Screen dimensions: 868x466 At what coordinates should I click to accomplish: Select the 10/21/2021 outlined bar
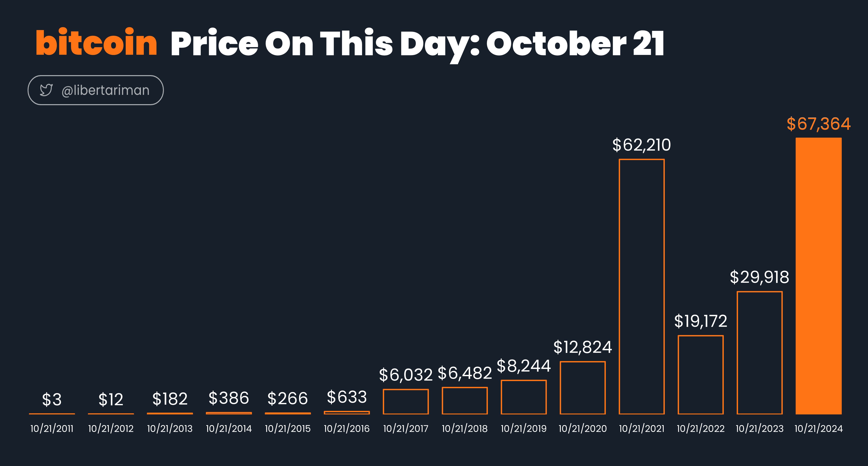click(x=642, y=287)
